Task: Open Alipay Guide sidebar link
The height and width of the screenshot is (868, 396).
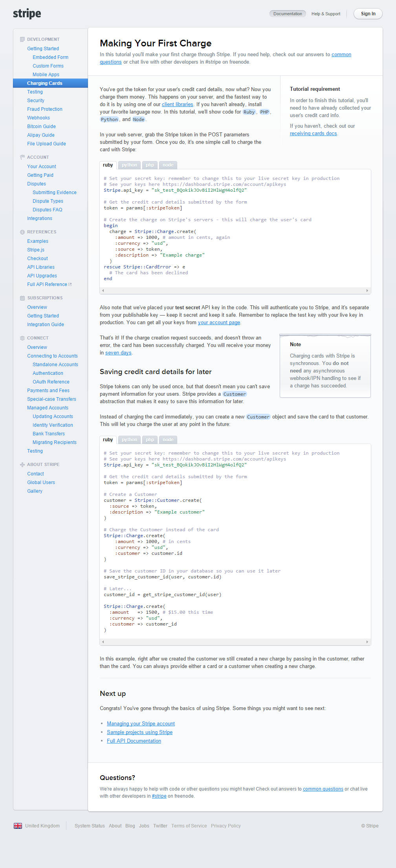Action: click(x=41, y=135)
